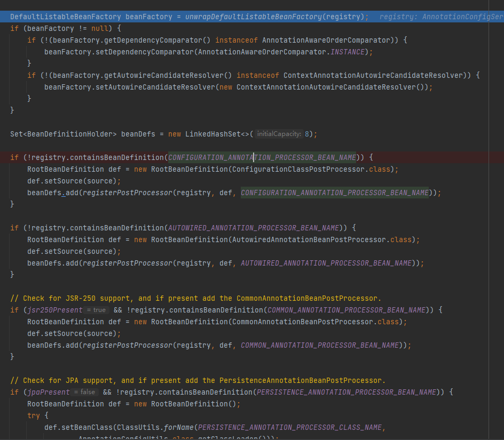Click the jsr250Present variable
The height and width of the screenshot is (440, 504).
click(55, 310)
